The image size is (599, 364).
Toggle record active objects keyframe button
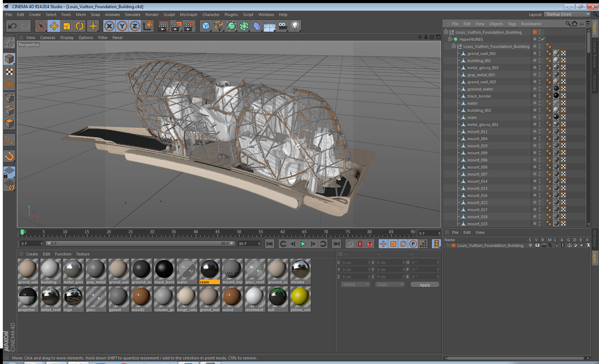click(x=350, y=244)
